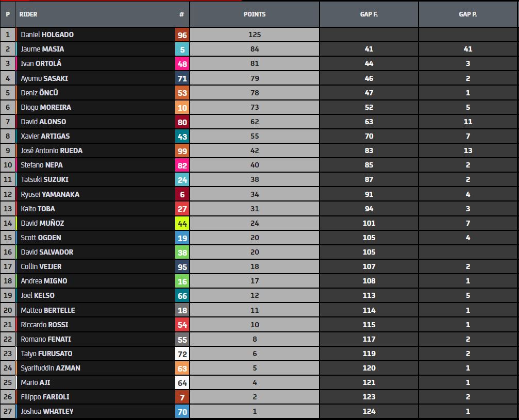Select Romano Fenati's name
519x420 pixels.
click(x=46, y=339)
